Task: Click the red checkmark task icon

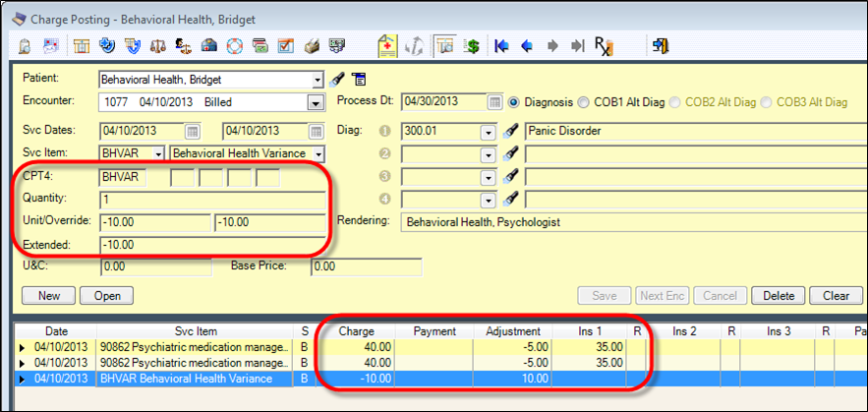Action: click(x=286, y=45)
